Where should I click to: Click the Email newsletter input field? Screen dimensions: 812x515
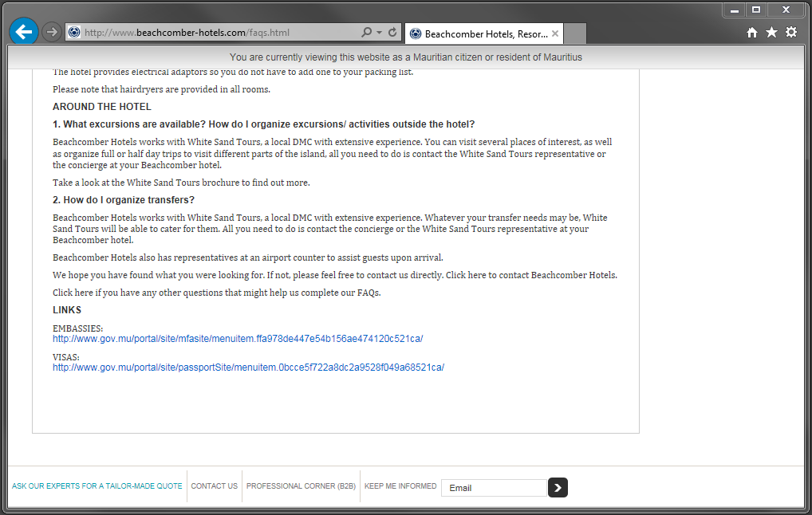click(494, 488)
